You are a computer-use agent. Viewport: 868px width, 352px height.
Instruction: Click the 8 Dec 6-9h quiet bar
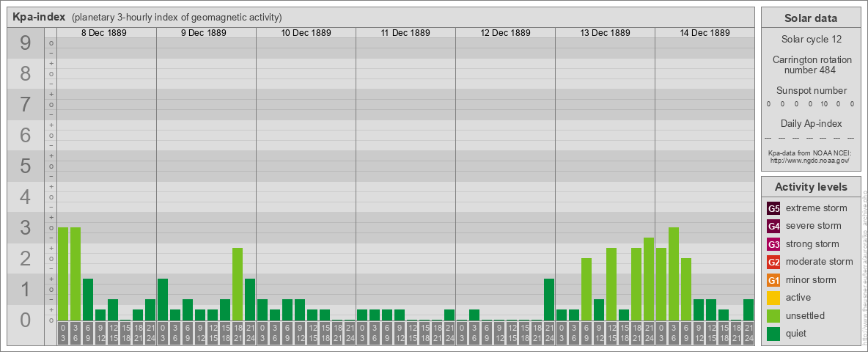point(88,299)
